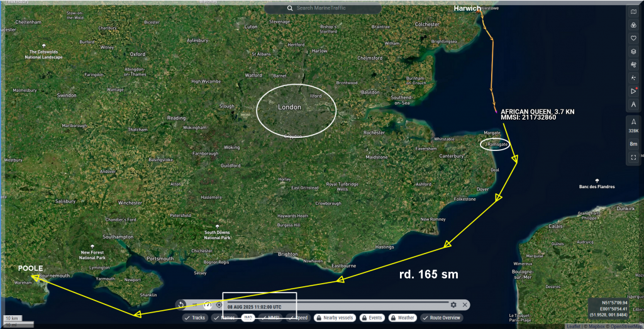This screenshot has height=329, width=644.
Task: Click the playback arrow icon in sidebar
Action: coord(633,91)
